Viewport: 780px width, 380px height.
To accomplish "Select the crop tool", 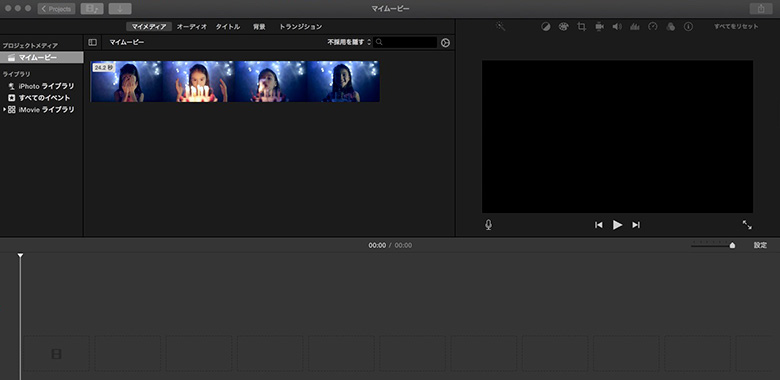I will click(x=581, y=27).
